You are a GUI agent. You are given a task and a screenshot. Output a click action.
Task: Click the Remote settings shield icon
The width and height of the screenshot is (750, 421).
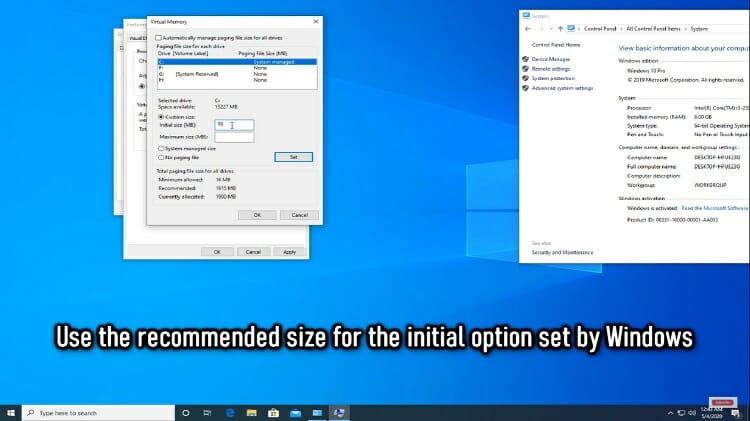pos(525,69)
